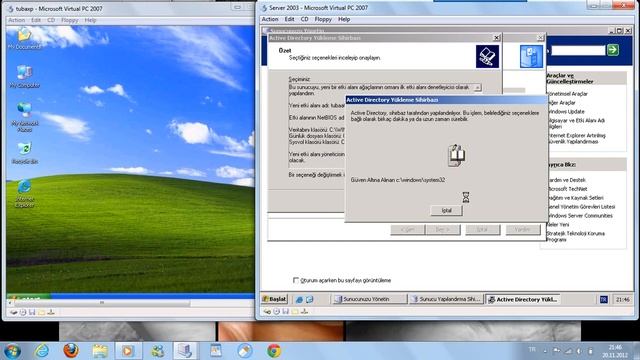
Task: Click Show Desktop icon in Server 2003 quick launch
Action: (x=309, y=300)
